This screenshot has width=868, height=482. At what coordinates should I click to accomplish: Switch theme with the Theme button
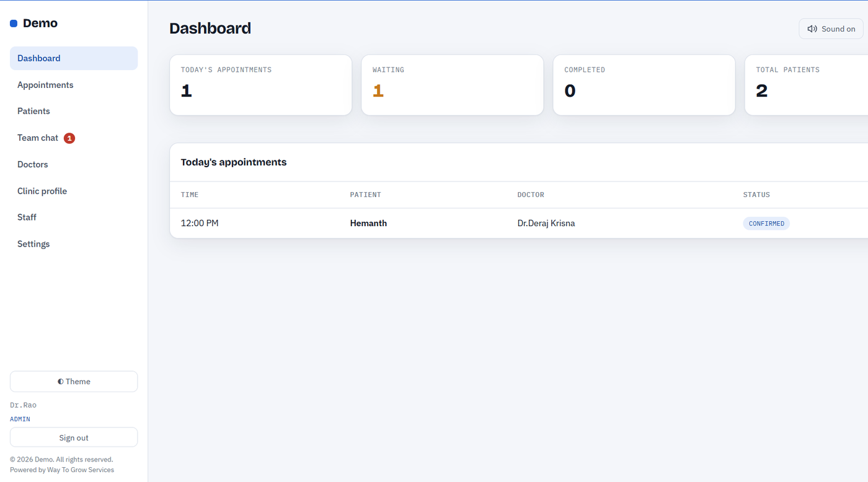[x=74, y=382]
